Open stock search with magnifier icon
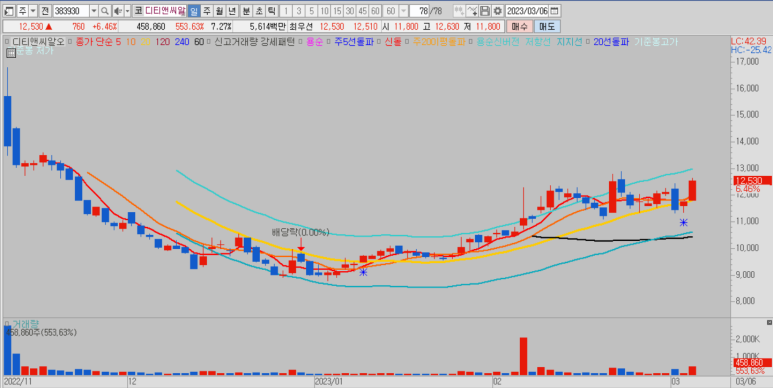Viewport: 773px width, 388px height. (x=105, y=11)
